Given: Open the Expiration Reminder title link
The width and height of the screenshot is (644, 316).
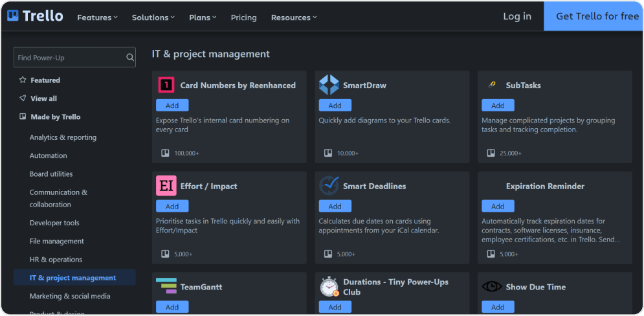Looking at the screenshot, I should [545, 186].
